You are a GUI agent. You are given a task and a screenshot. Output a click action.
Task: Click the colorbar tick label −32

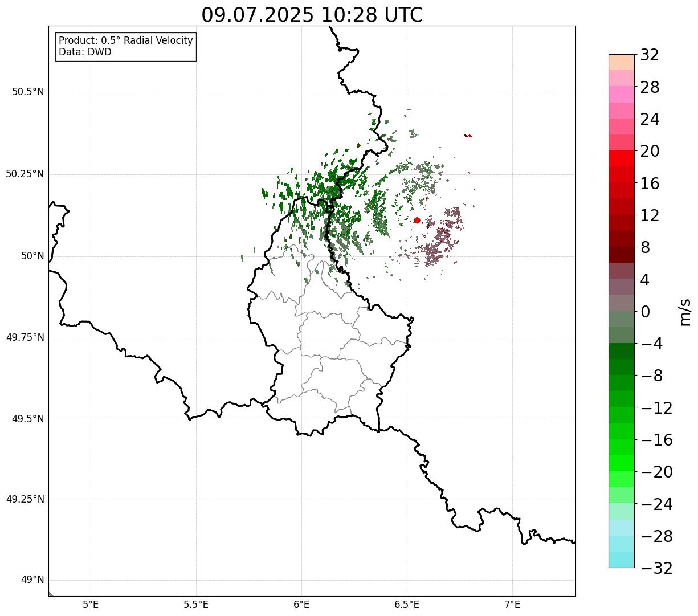(656, 568)
